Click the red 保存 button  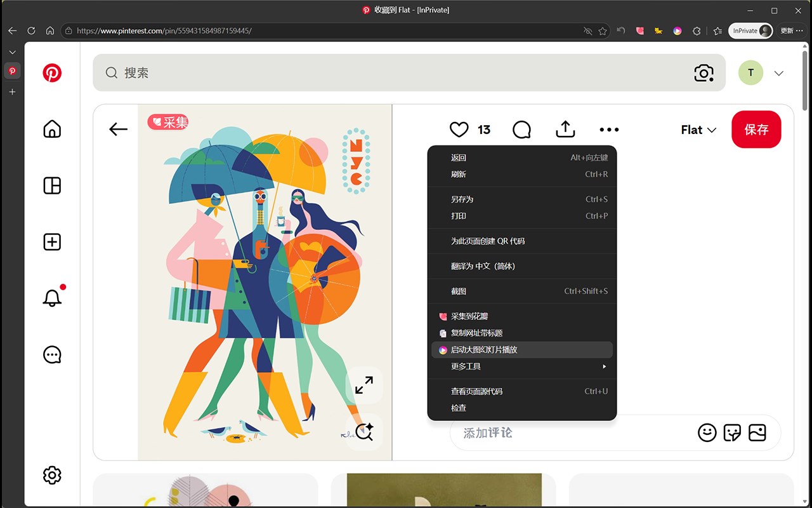point(756,130)
